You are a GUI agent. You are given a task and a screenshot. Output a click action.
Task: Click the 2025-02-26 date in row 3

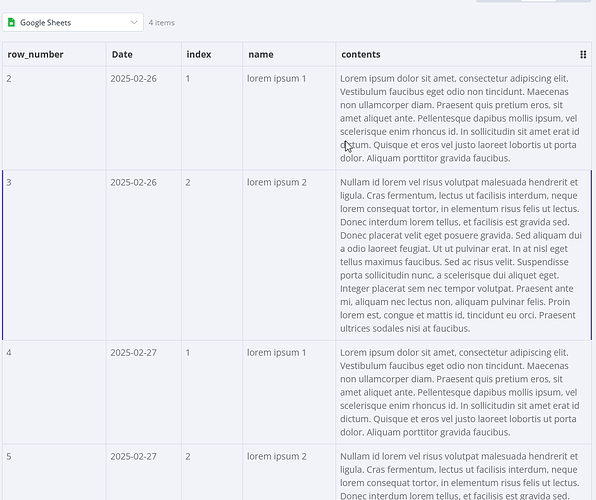tap(133, 183)
